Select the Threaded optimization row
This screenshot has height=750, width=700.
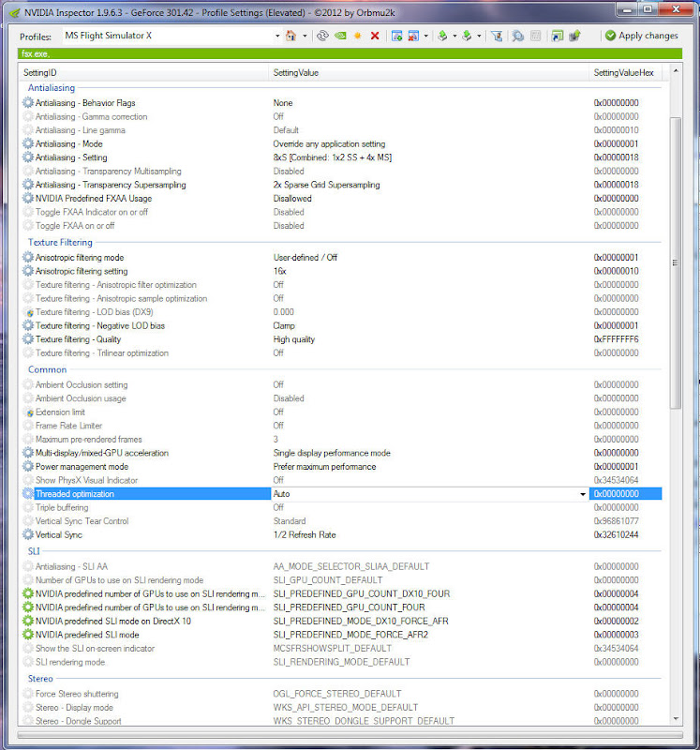(x=341, y=494)
